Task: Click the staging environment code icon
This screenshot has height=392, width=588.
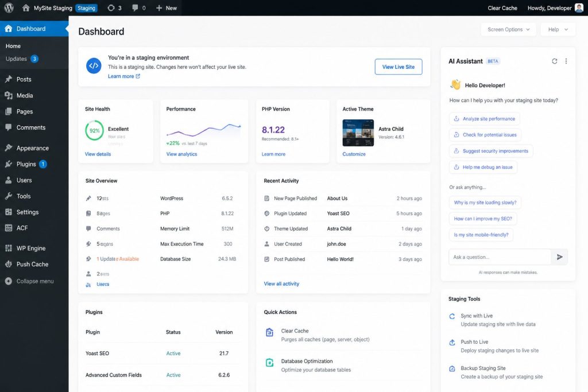Action: point(94,65)
